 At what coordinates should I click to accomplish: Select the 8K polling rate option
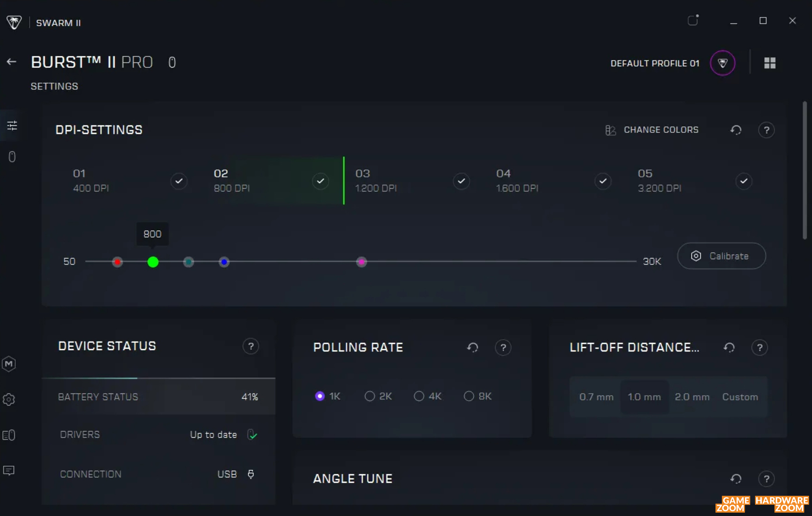point(469,396)
